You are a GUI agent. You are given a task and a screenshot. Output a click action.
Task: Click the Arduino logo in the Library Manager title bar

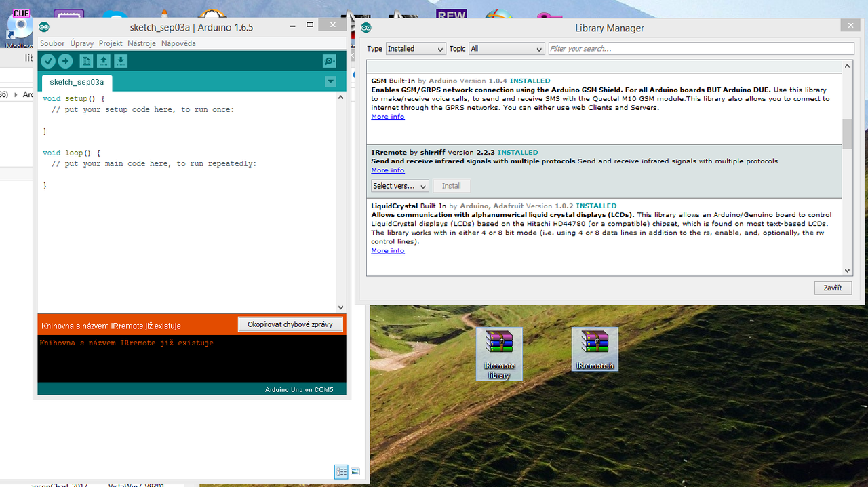366,28
